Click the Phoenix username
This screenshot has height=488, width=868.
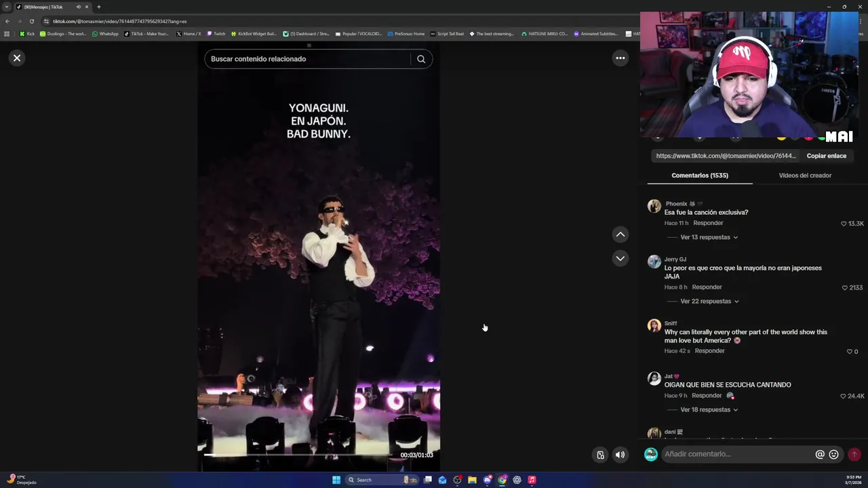[x=676, y=203]
